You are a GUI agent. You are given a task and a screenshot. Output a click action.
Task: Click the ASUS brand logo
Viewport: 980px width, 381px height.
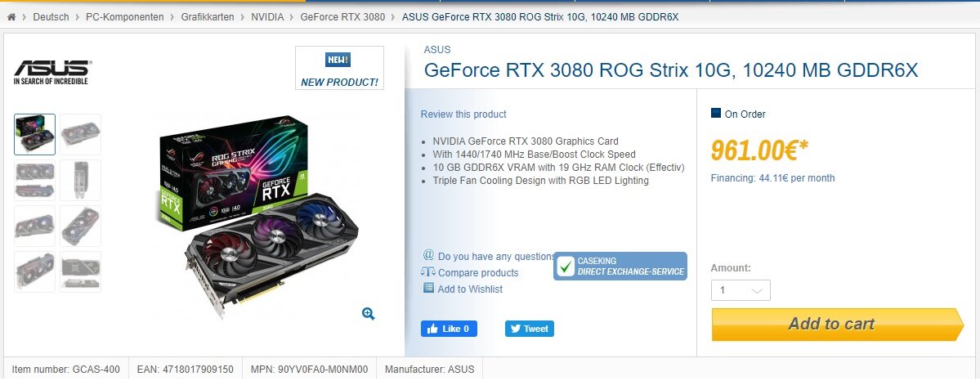[x=52, y=73]
